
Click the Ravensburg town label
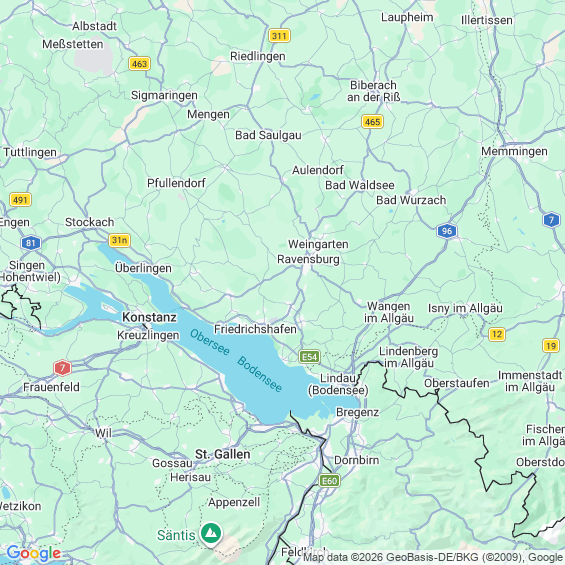pyautogui.click(x=308, y=259)
